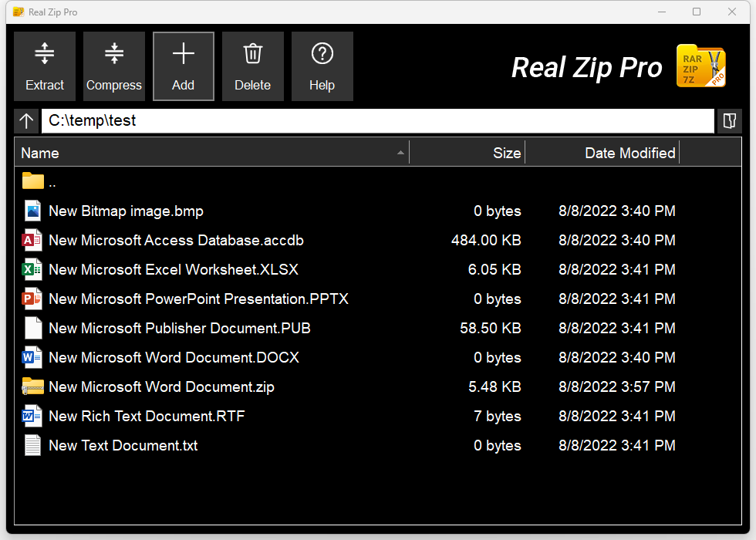Image resolution: width=756 pixels, height=540 pixels.
Task: Minimize the Real Zip Pro window
Action: tap(662, 12)
